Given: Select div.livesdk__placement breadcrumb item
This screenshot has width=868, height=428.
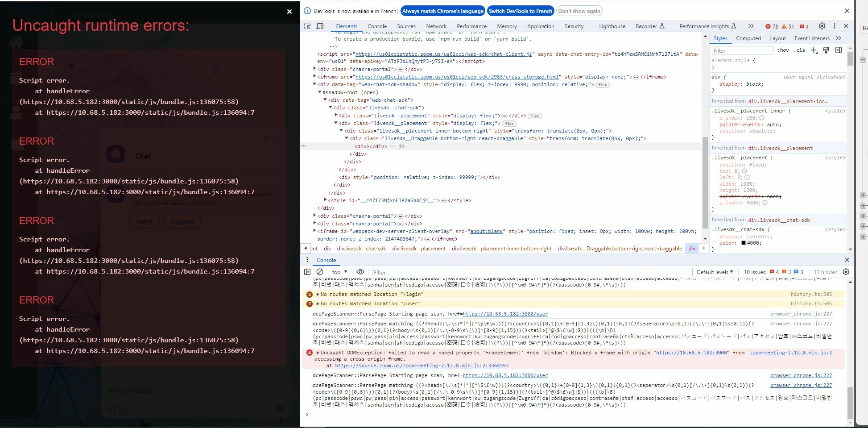Looking at the screenshot, I should tap(419, 249).
